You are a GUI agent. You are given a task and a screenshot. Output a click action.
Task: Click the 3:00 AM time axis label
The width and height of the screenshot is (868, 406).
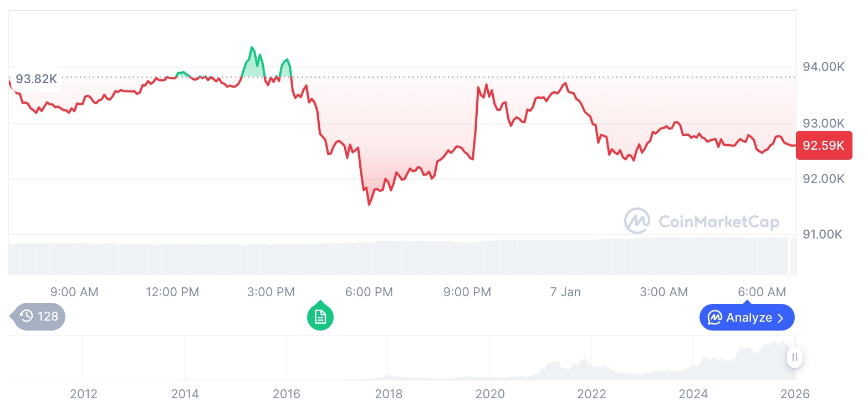pyautogui.click(x=663, y=292)
